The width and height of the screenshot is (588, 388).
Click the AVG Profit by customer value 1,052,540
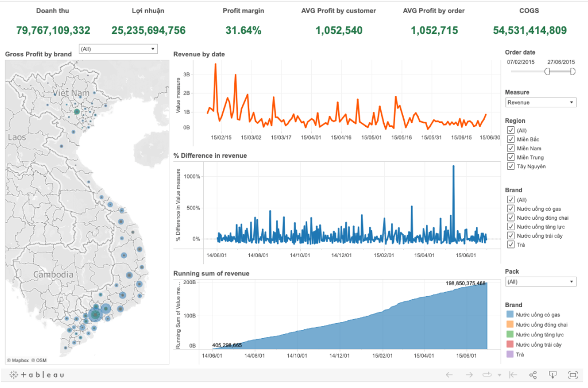(x=339, y=30)
